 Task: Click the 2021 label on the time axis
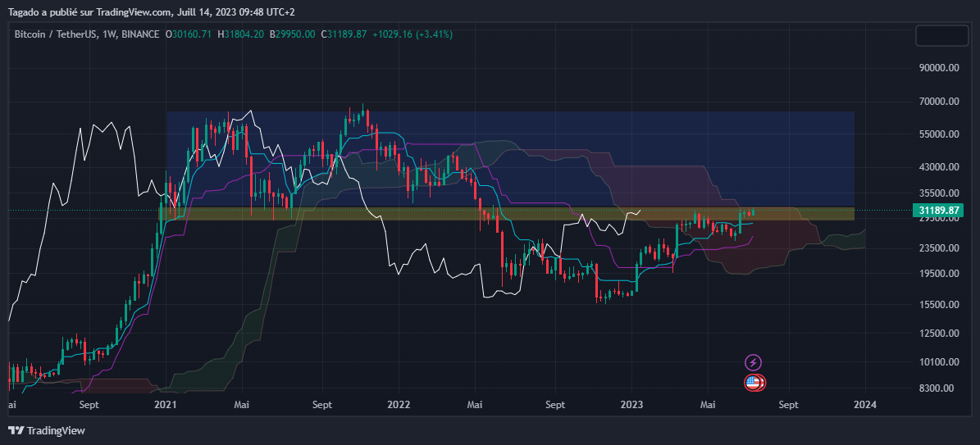click(x=165, y=405)
